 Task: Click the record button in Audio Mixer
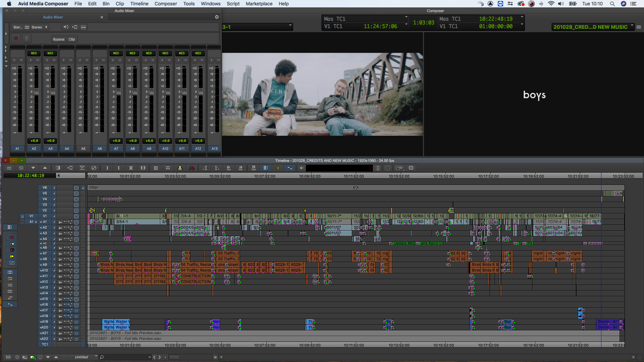(x=16, y=39)
